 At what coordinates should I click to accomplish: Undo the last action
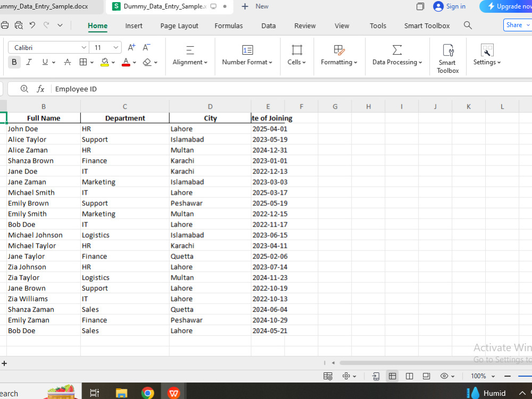tap(32, 25)
